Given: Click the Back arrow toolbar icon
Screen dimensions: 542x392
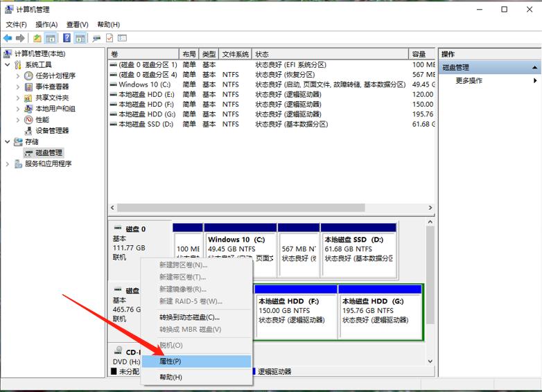Looking at the screenshot, I should point(8,38).
